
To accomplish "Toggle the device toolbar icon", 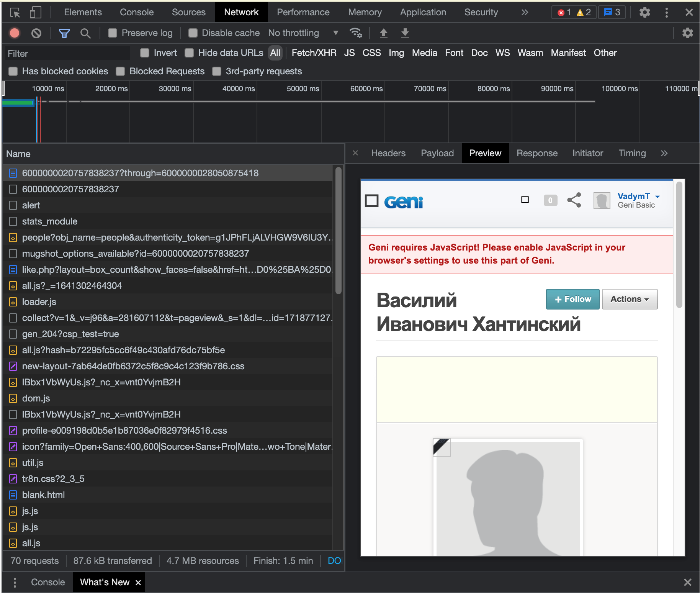I will coord(35,13).
